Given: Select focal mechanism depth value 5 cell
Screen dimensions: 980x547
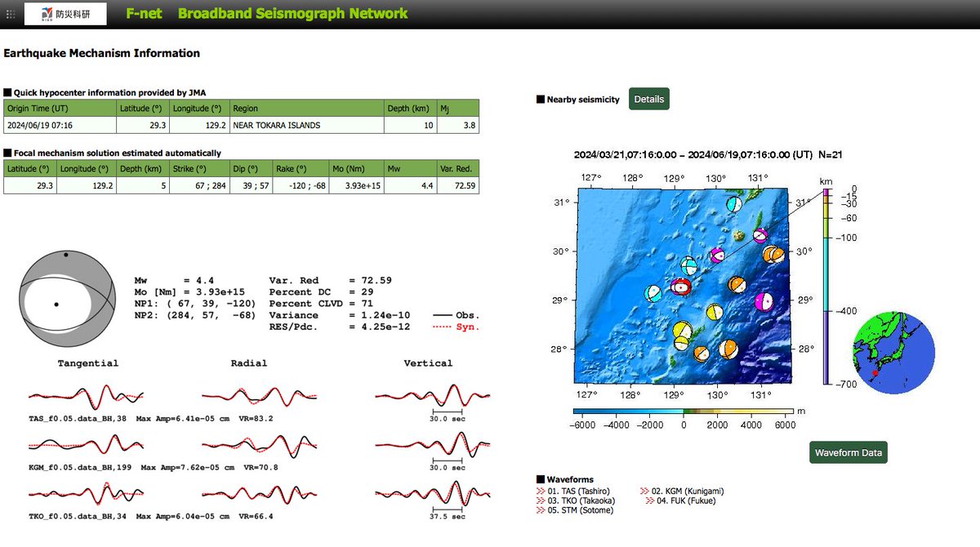Looking at the screenshot, I should (x=143, y=185).
